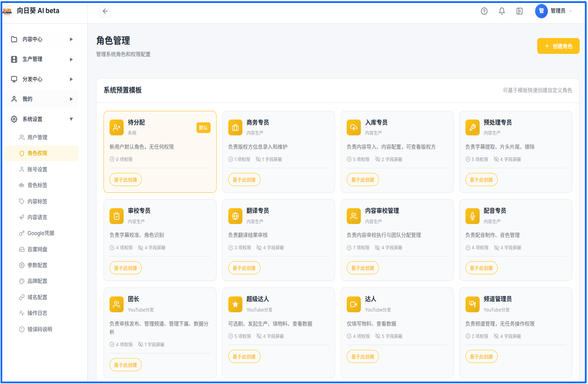The height and width of the screenshot is (384, 588).
Task: Collapse sidebar with the panel icon
Action: point(520,11)
